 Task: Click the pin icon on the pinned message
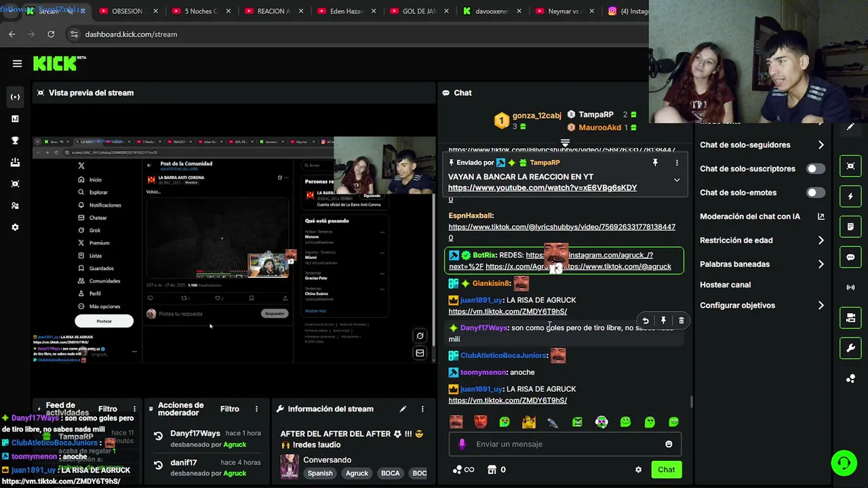[x=655, y=163]
